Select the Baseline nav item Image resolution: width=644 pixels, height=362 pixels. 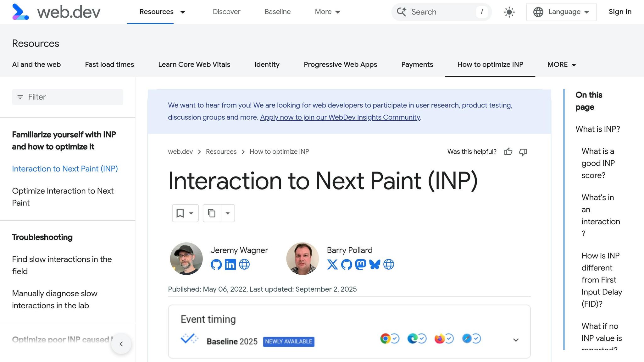point(278,12)
